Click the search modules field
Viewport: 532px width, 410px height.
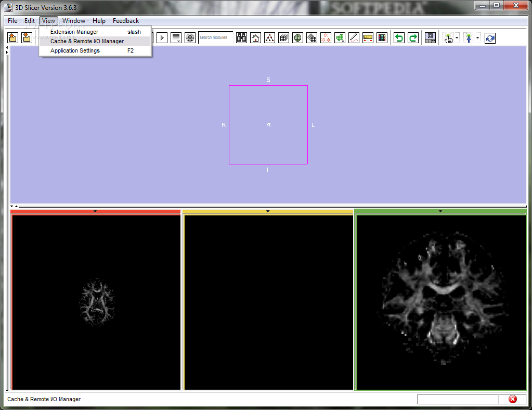tap(216, 37)
